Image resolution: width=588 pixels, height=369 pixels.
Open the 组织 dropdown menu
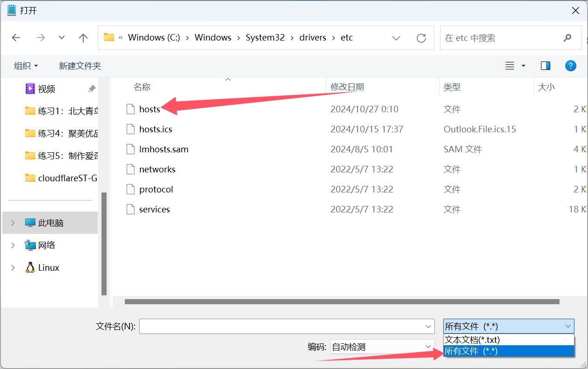26,65
